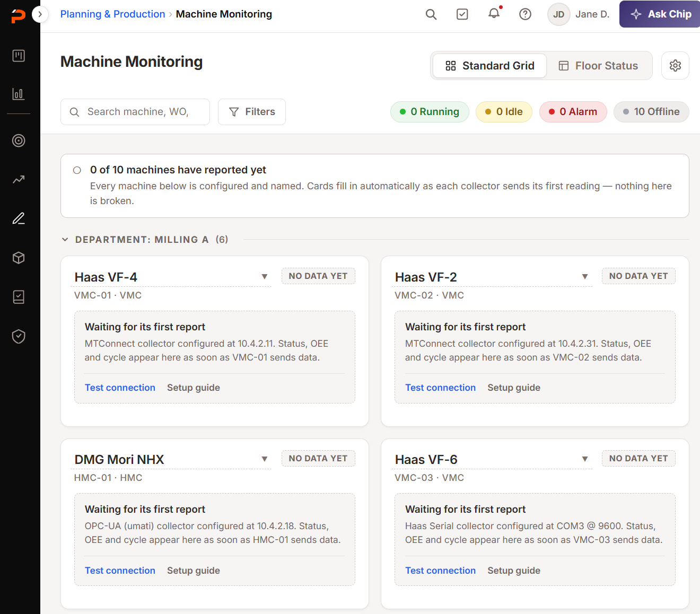The height and width of the screenshot is (614, 700).
Task: Open the pencil edit sidebar icon
Action: tap(19, 218)
